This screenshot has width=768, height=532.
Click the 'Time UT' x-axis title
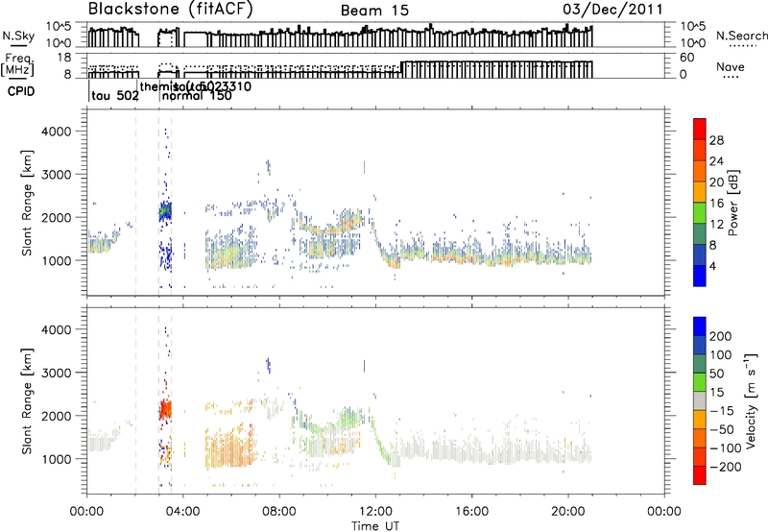coord(375,526)
